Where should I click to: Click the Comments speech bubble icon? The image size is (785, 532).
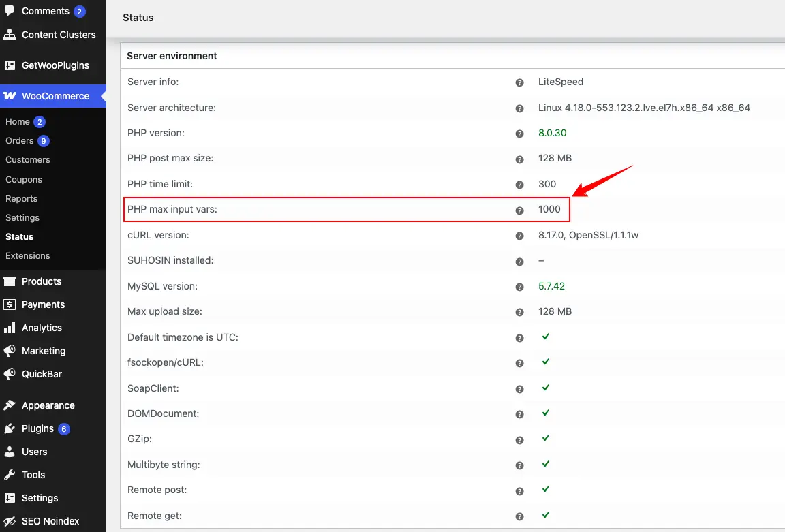[x=10, y=10]
